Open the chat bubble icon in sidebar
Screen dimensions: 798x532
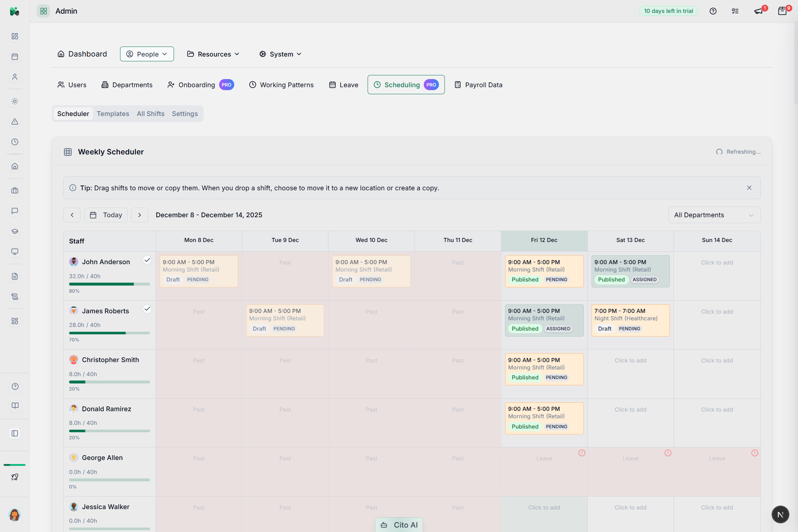tap(15, 211)
